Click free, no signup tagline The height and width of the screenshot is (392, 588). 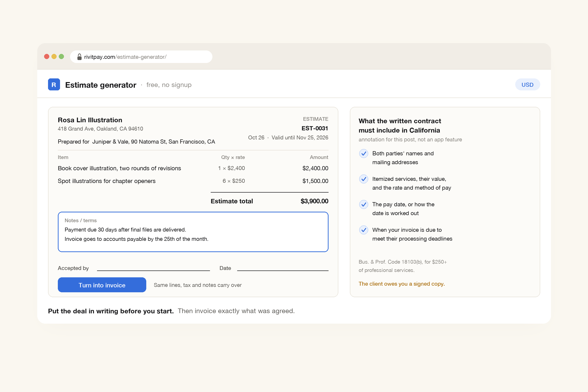pos(169,85)
